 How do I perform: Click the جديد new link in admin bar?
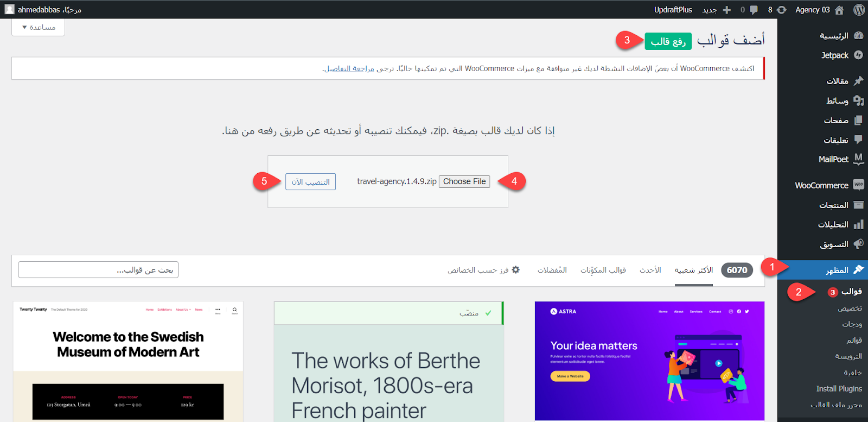(710, 10)
